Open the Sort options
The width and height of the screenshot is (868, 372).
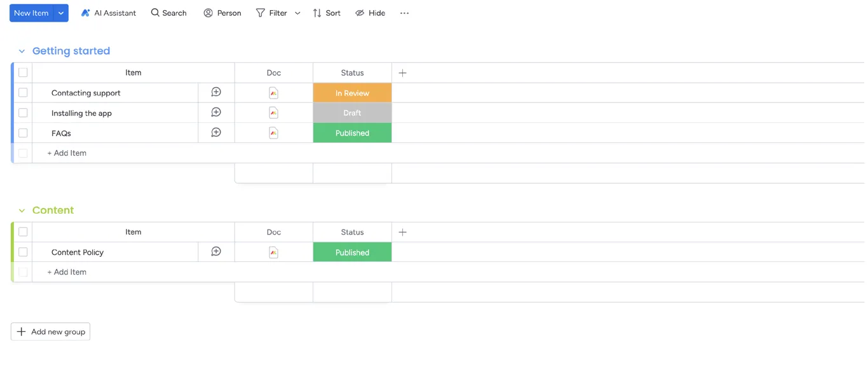pos(326,13)
